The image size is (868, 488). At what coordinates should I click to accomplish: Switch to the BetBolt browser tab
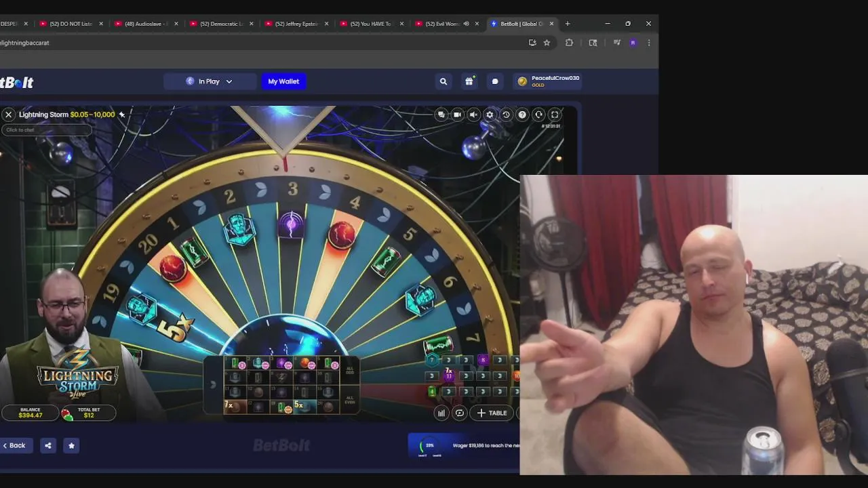coord(521,24)
